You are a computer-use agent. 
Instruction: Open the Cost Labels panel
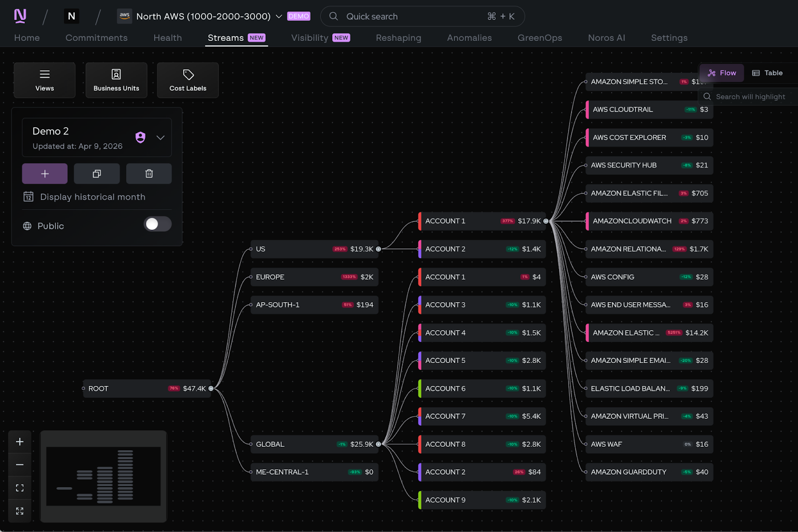point(188,80)
